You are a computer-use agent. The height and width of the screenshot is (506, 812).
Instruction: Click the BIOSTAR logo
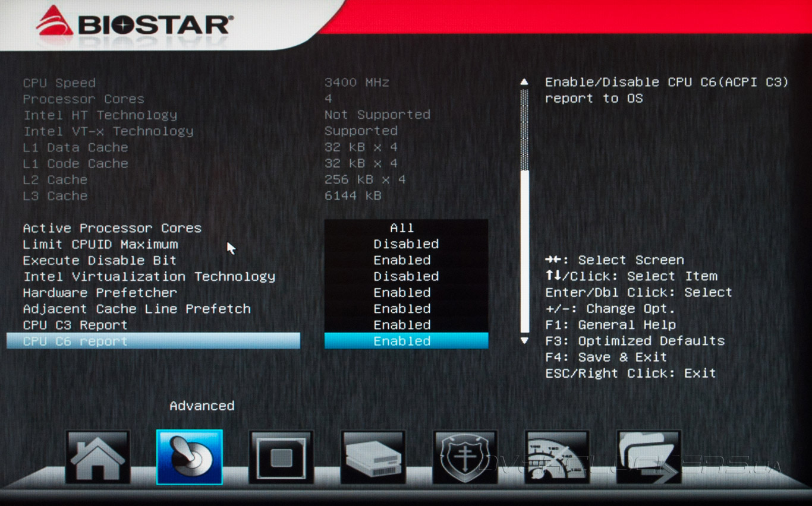134,21
